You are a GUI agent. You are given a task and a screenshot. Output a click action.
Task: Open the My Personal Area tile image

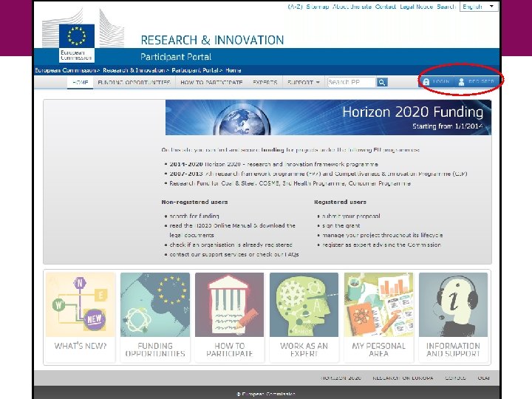coord(378,304)
